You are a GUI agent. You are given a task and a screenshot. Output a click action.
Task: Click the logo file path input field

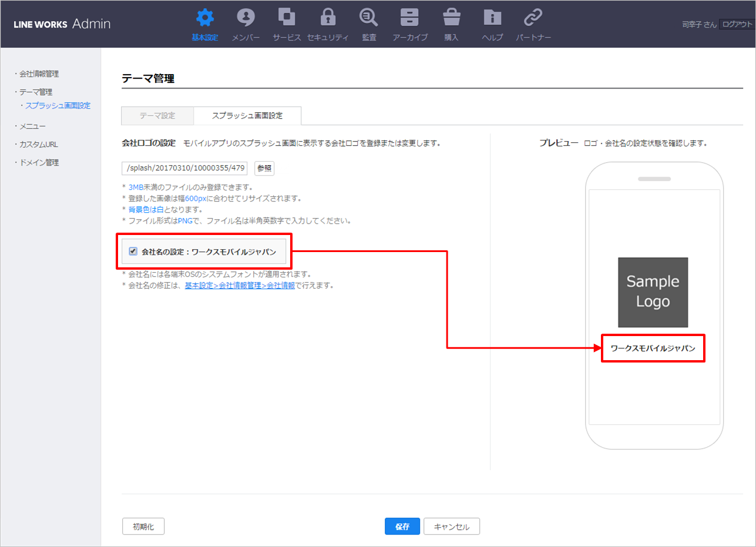point(184,168)
